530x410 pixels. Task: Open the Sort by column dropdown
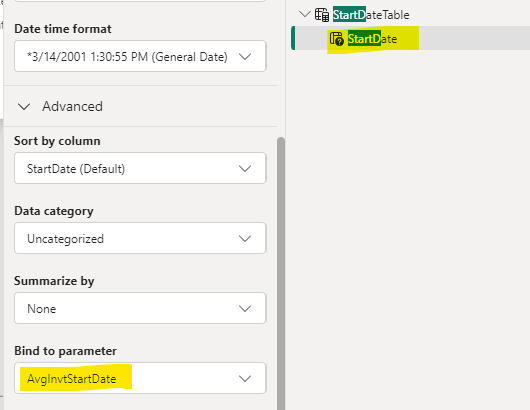pos(140,168)
